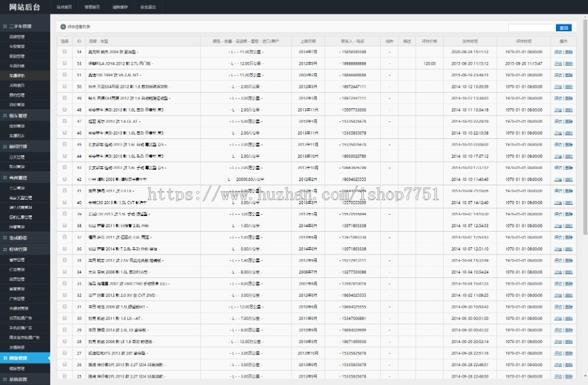Click the third top navigation item before 安全退出
Screen dimensions: 588x385
[x=120, y=7]
